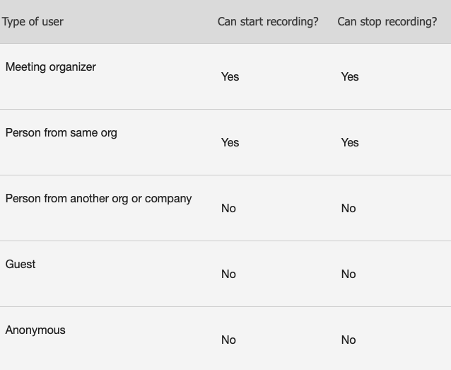
Task: Click the word "organizer" in first row
Action: point(72,68)
